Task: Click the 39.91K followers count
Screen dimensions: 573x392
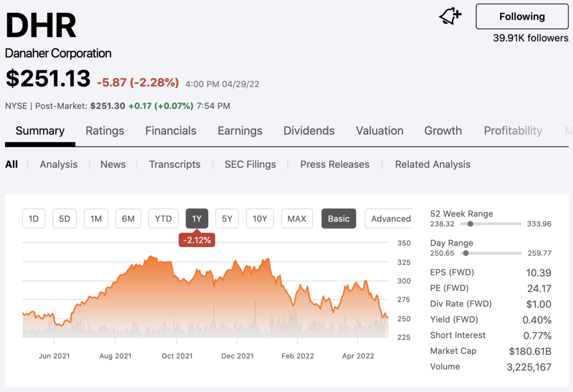Action: (x=530, y=38)
